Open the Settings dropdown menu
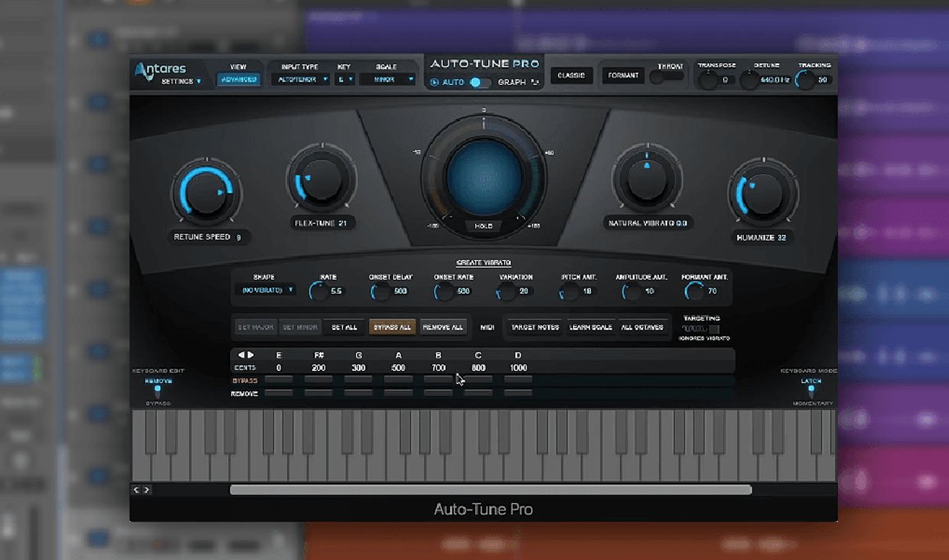The width and height of the screenshot is (949, 560). [181, 81]
